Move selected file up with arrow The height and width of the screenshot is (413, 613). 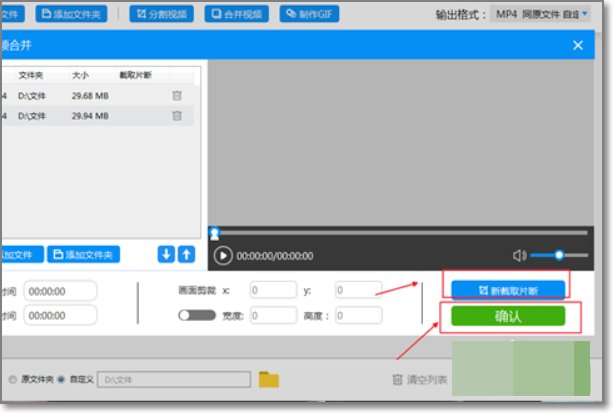[x=186, y=255]
